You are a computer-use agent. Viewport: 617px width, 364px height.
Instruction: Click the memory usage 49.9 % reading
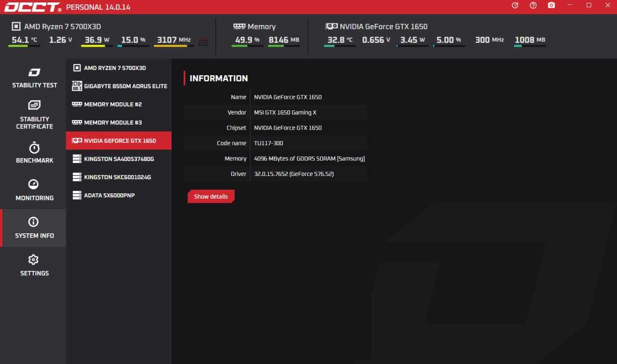click(247, 40)
